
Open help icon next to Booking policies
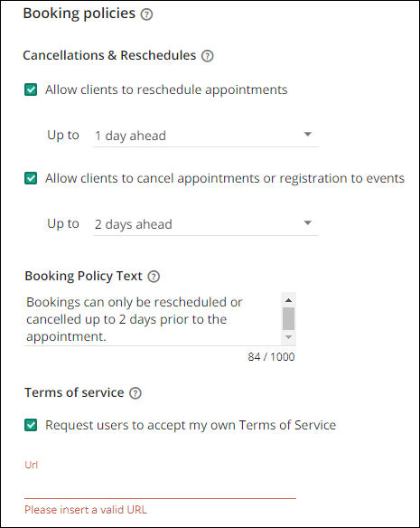click(x=146, y=14)
